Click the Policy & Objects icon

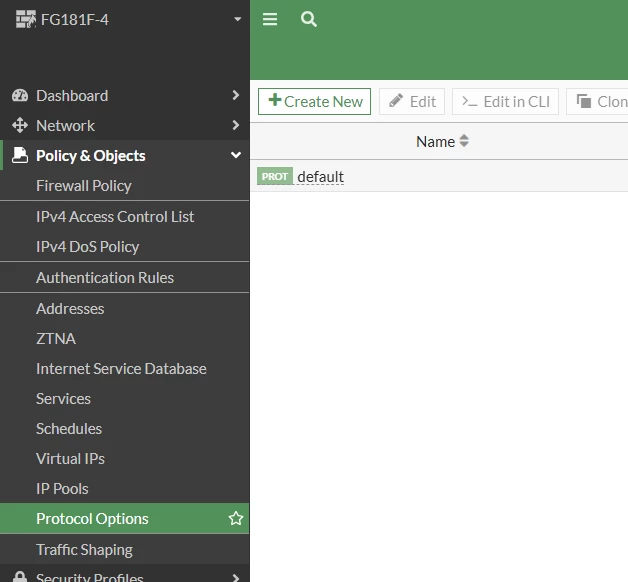(x=20, y=155)
